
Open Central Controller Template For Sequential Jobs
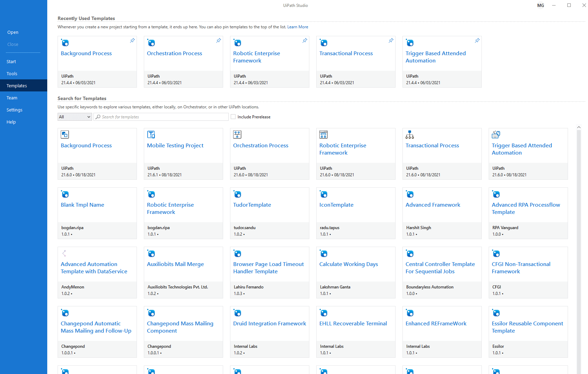442,273
